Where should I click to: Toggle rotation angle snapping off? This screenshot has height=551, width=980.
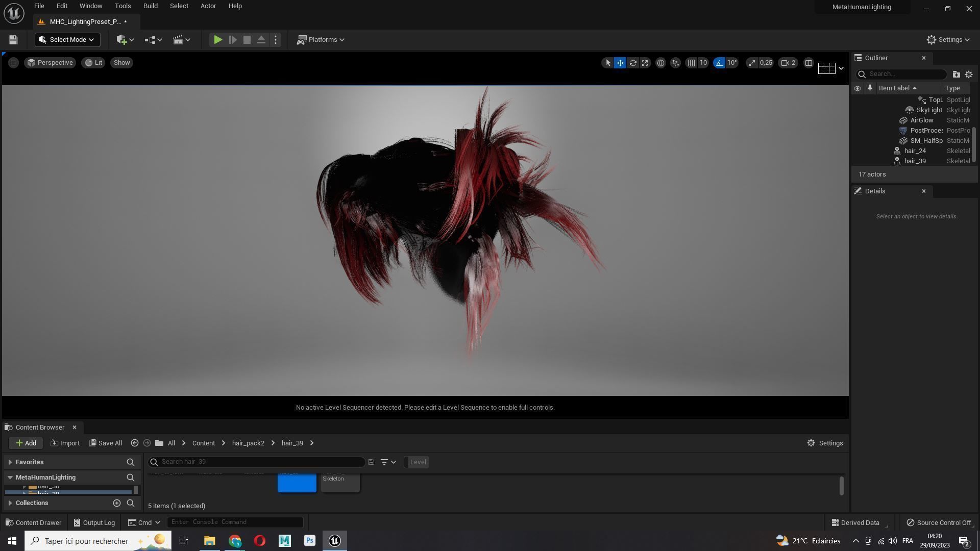tap(719, 63)
